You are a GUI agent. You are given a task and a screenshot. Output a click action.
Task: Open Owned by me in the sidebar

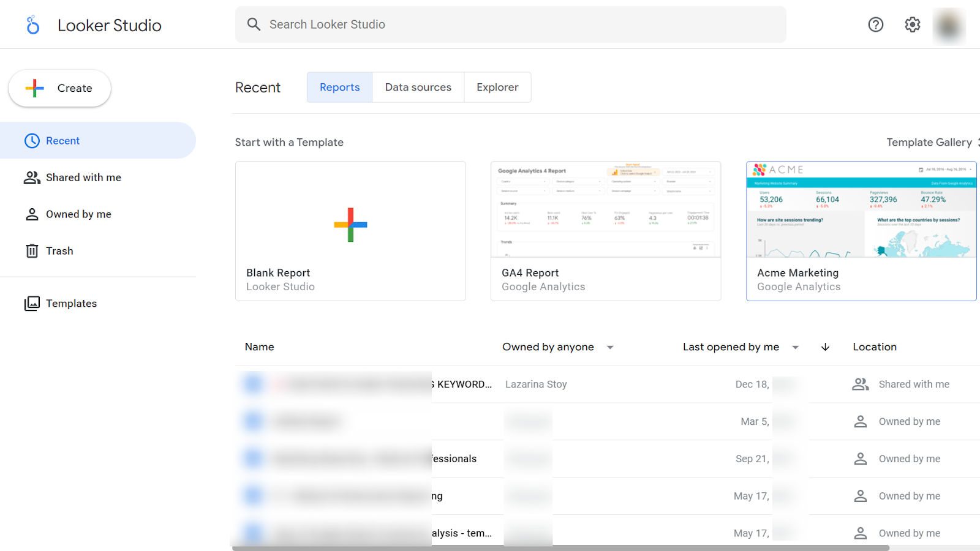click(x=98, y=214)
